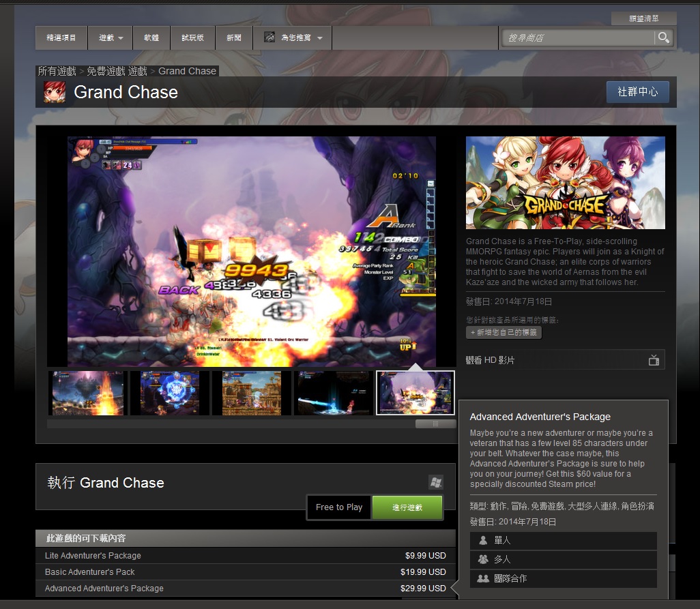Screen dimensions: 700x609
Task: Open Advanced Adventurer's Package DLC row
Action: (246, 589)
